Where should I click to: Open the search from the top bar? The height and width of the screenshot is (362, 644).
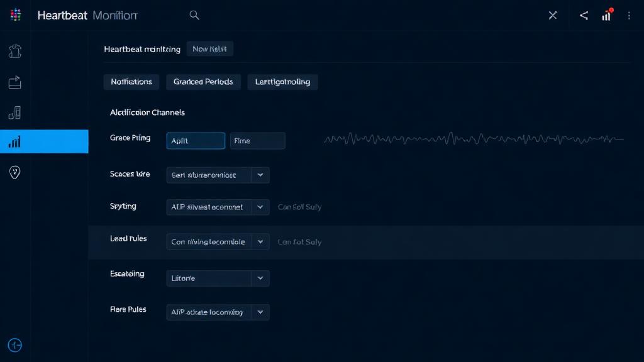(194, 14)
